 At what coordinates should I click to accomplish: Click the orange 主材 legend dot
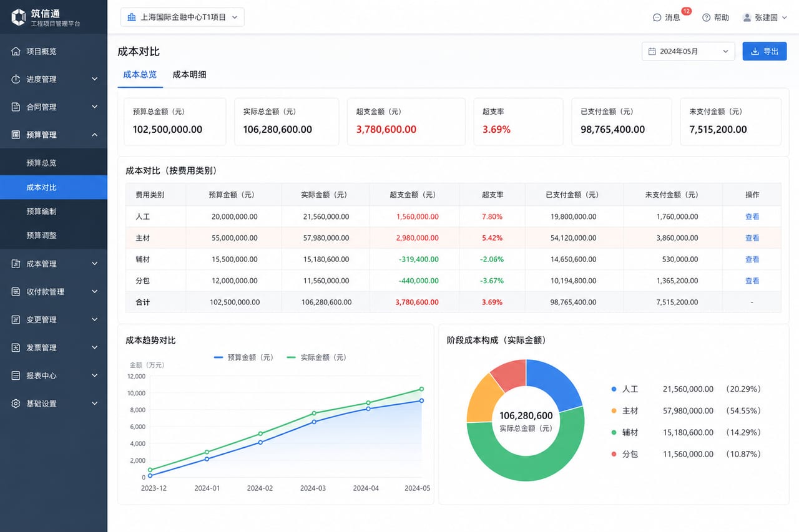(614, 411)
